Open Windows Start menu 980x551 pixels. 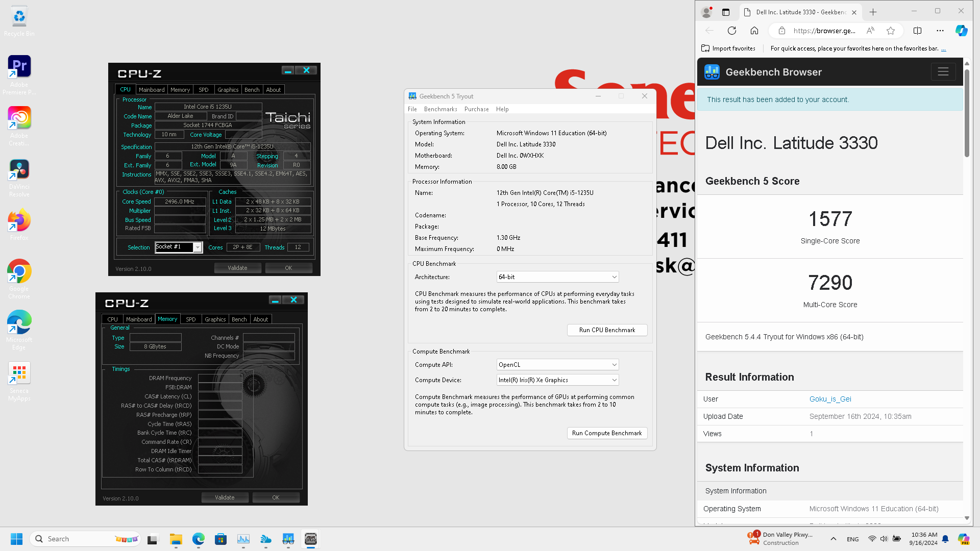coord(16,539)
